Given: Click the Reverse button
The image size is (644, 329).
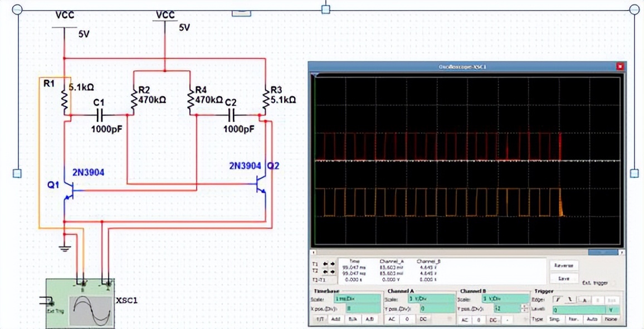Looking at the screenshot, I should coord(564,265).
